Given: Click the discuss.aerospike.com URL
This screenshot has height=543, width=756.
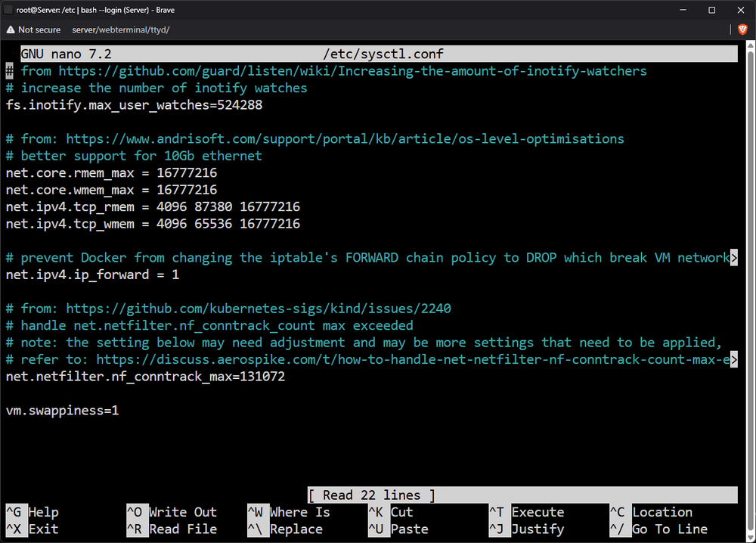Looking at the screenshot, I should (413, 360).
